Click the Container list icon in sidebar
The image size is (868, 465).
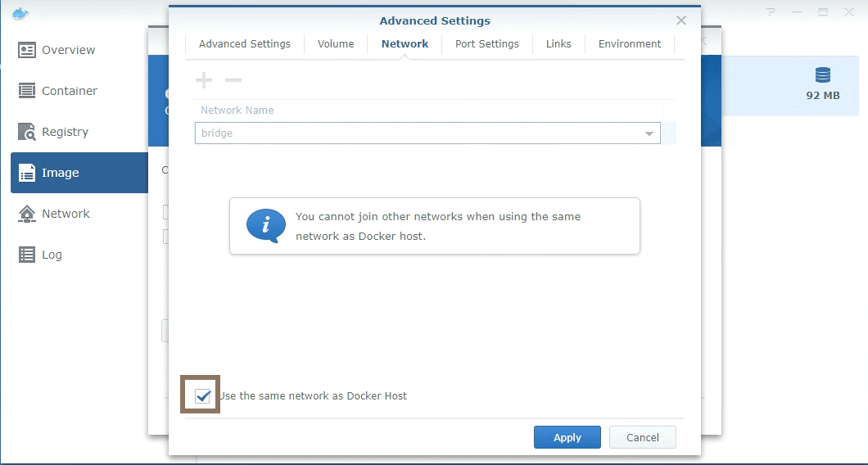(27, 91)
